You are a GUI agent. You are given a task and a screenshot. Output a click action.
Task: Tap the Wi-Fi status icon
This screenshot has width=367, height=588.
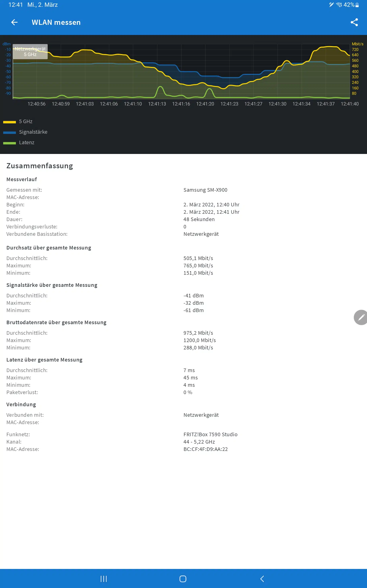339,5
